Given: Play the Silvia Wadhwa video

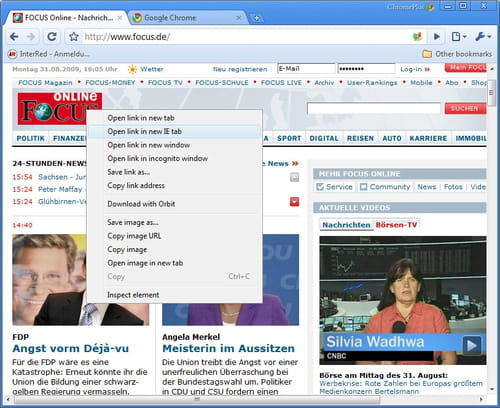Looking at the screenshot, I should [x=471, y=345].
